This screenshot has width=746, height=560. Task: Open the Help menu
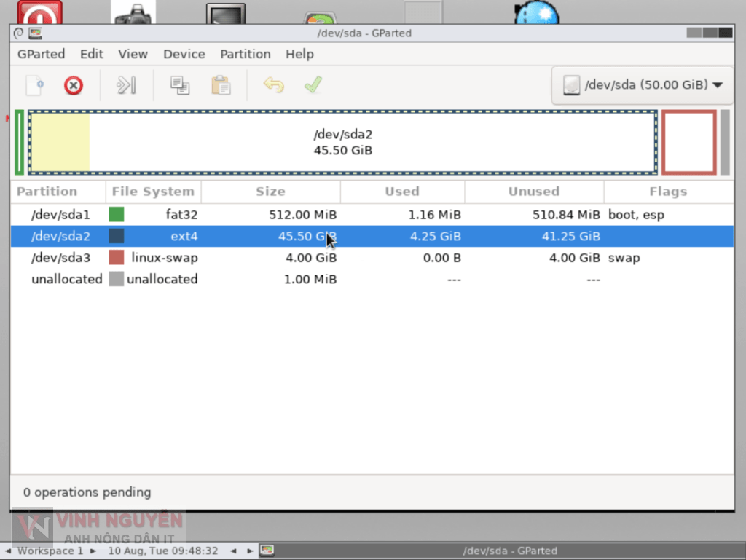299,54
